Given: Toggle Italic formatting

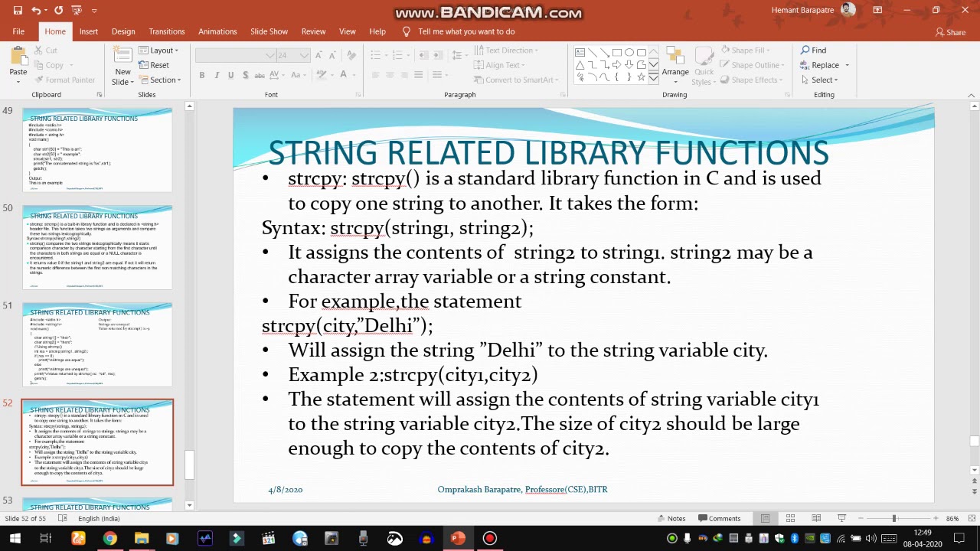Looking at the screenshot, I should pyautogui.click(x=217, y=75).
